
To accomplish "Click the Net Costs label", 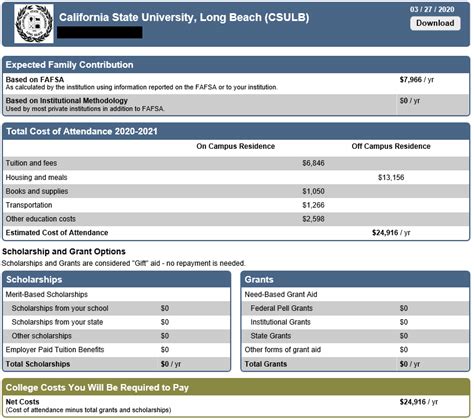I will tap(22, 402).
